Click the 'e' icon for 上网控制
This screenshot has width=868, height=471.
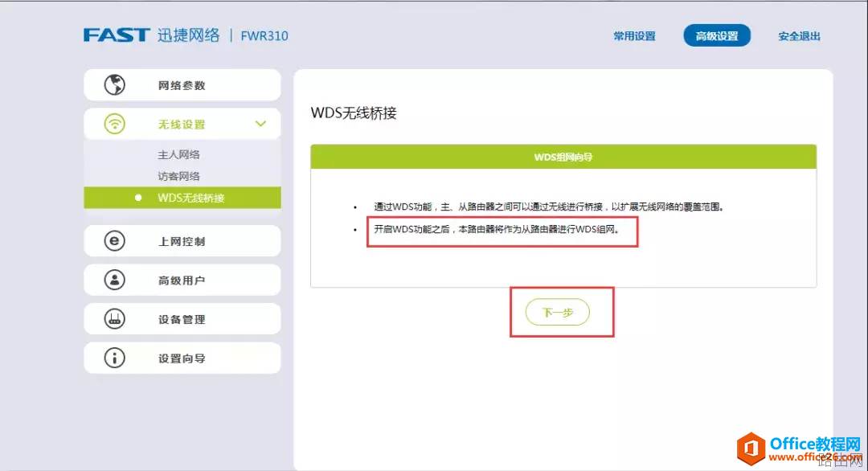[x=113, y=240]
